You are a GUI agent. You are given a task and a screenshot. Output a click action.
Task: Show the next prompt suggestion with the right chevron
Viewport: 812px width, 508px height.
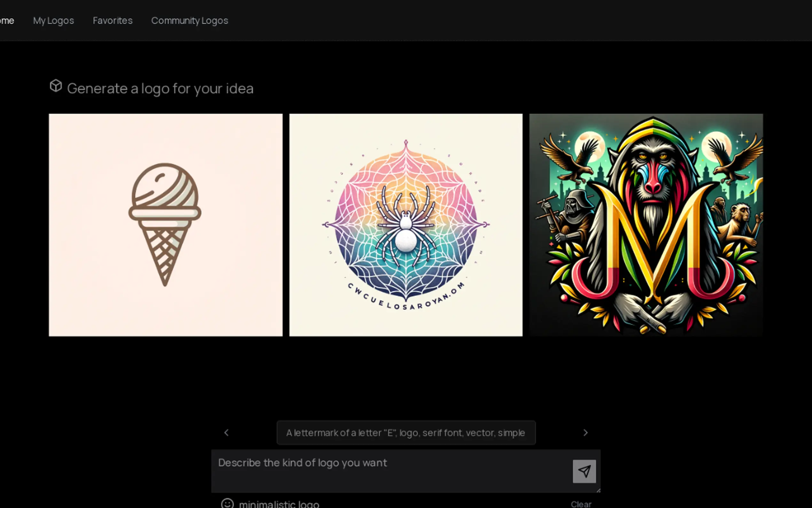585,433
